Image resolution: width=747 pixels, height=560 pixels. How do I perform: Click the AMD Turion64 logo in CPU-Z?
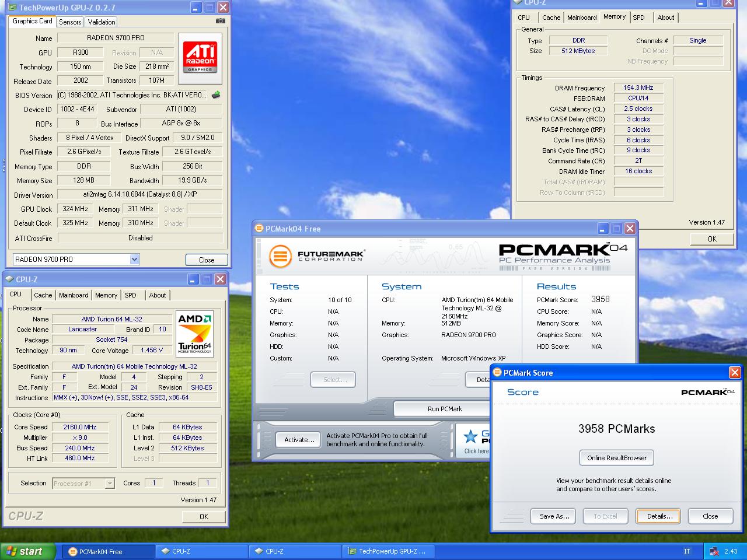pyautogui.click(x=194, y=334)
